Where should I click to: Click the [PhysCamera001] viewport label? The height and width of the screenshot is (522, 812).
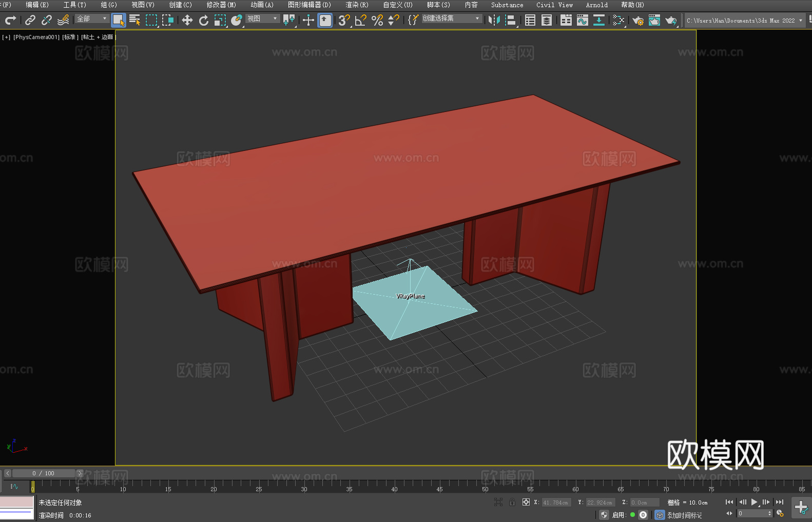click(x=36, y=37)
